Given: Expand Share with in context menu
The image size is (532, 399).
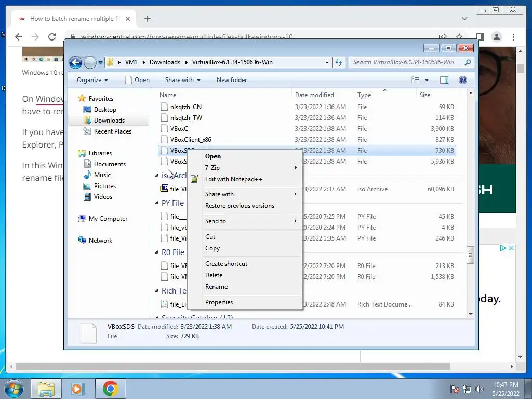Looking at the screenshot, I should (x=245, y=194).
